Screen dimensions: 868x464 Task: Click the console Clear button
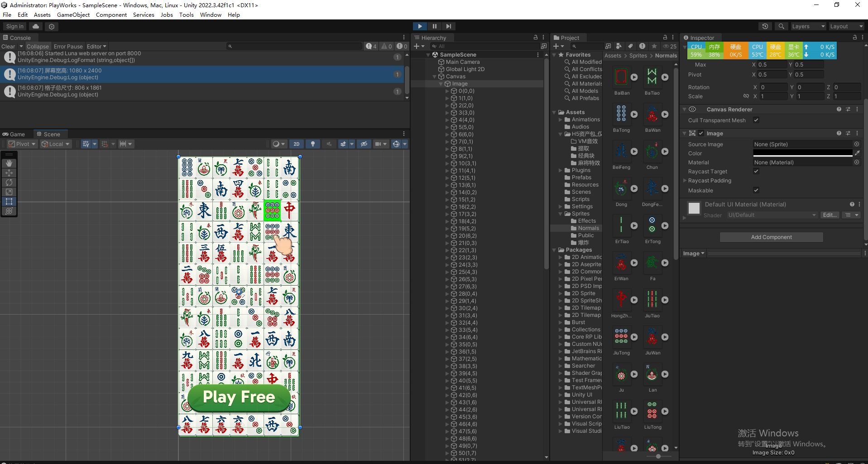point(8,46)
